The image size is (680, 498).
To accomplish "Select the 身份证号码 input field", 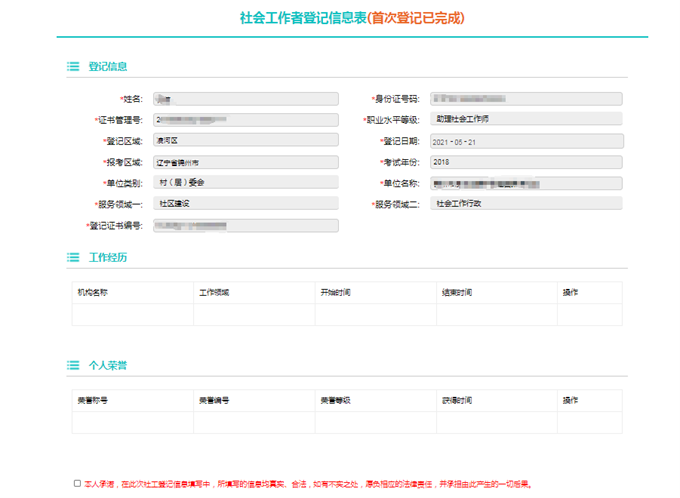I will pyautogui.click(x=526, y=99).
